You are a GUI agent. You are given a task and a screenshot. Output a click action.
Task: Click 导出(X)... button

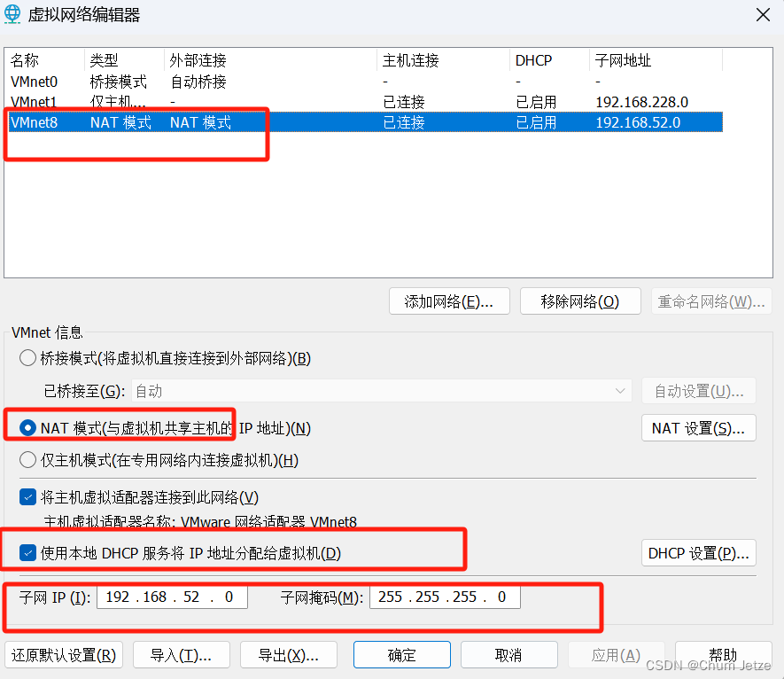(x=289, y=655)
